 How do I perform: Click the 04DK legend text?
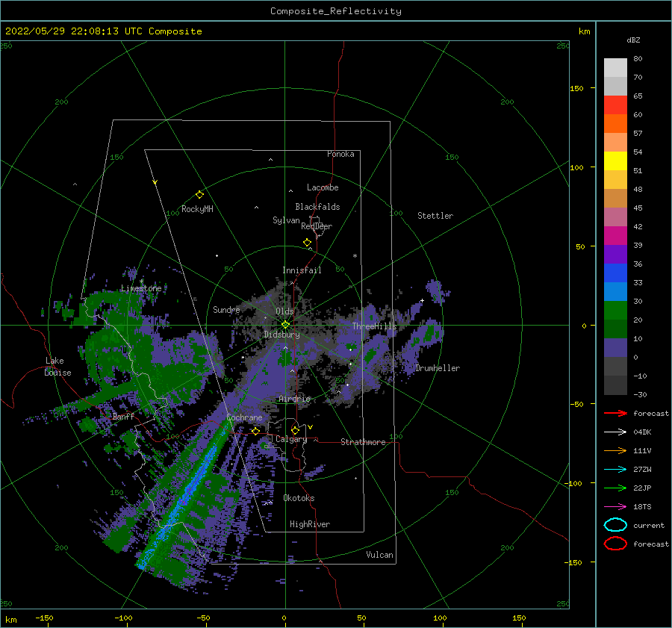pyautogui.click(x=642, y=432)
